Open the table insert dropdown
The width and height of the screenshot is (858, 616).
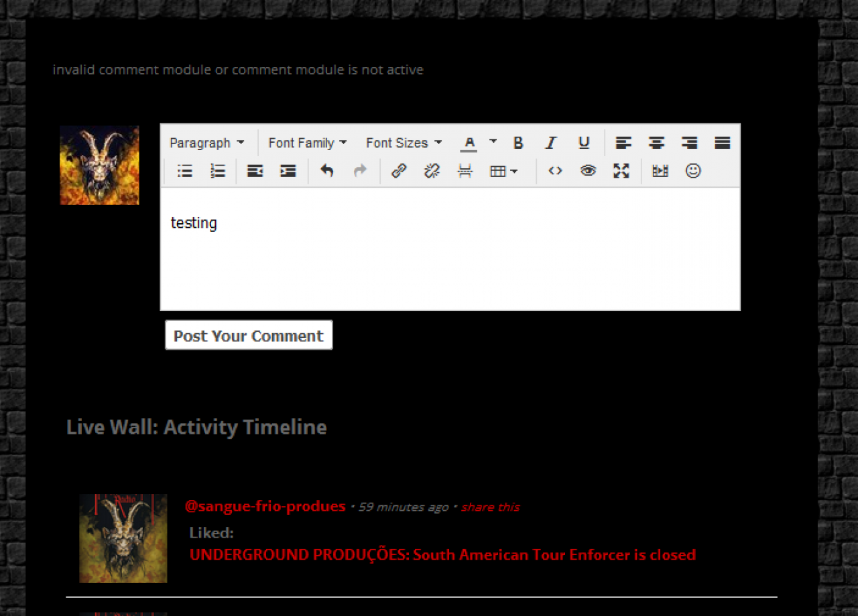[504, 171]
